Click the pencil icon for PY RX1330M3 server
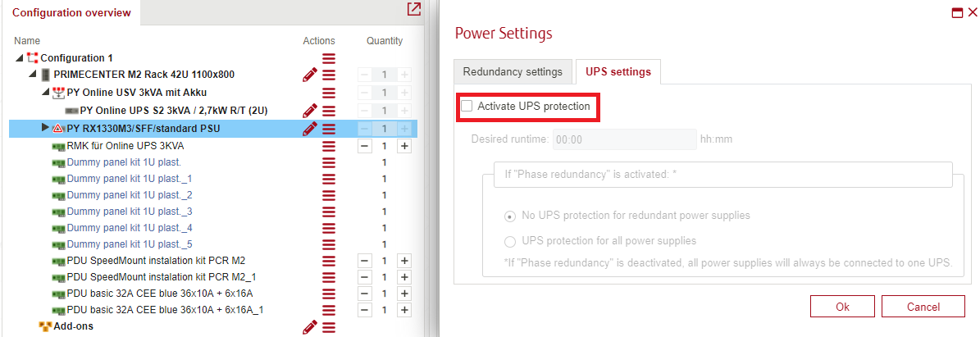The height and width of the screenshot is (337, 980). (309, 129)
